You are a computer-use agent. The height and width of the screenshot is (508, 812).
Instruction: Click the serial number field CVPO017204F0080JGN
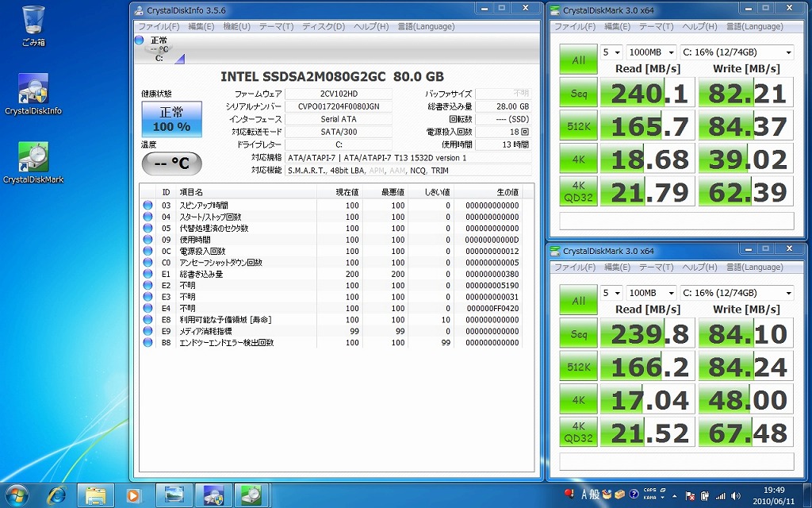coord(339,106)
